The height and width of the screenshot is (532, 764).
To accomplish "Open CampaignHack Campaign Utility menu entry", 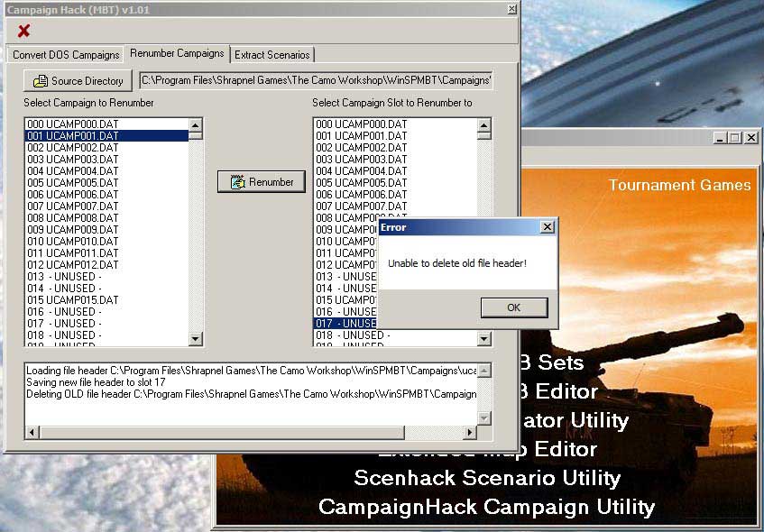I will (486, 507).
